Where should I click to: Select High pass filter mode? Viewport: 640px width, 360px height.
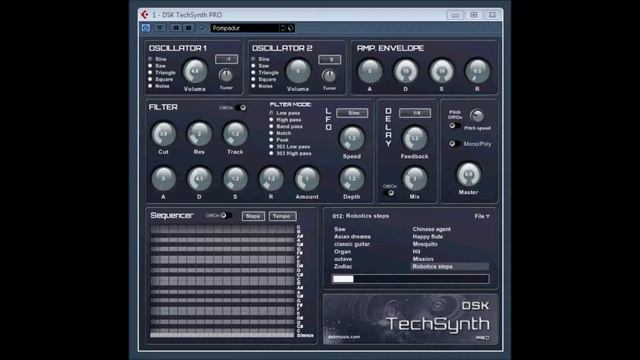tap(285, 120)
